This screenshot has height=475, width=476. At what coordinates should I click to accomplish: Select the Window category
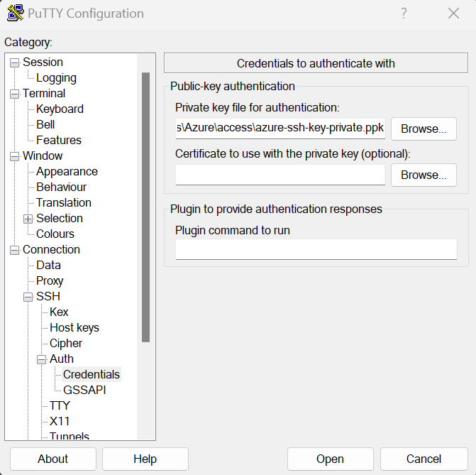pyautogui.click(x=43, y=155)
